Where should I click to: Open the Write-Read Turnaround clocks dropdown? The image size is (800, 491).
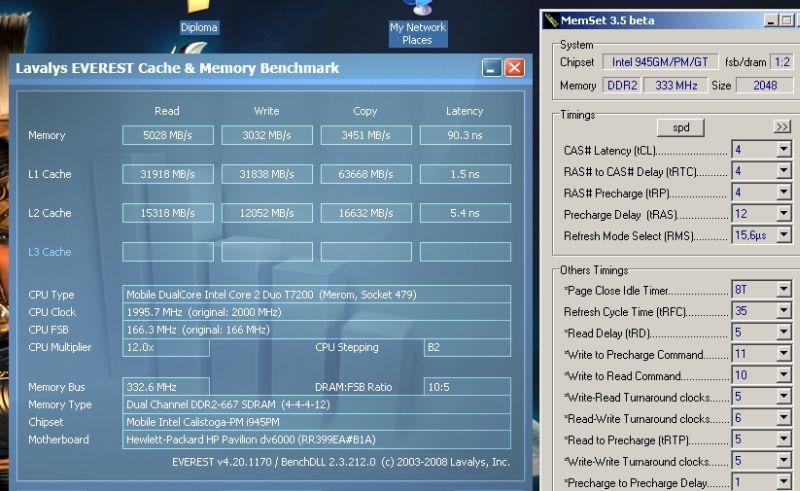[784, 397]
